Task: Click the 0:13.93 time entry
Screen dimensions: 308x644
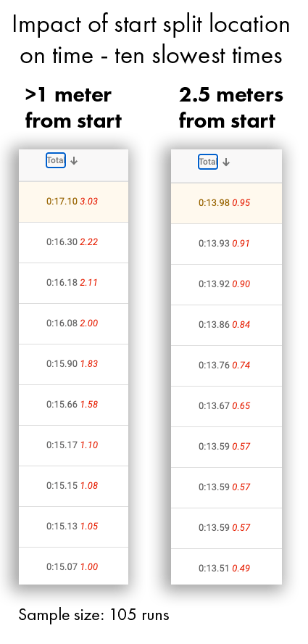Action: coord(215,244)
